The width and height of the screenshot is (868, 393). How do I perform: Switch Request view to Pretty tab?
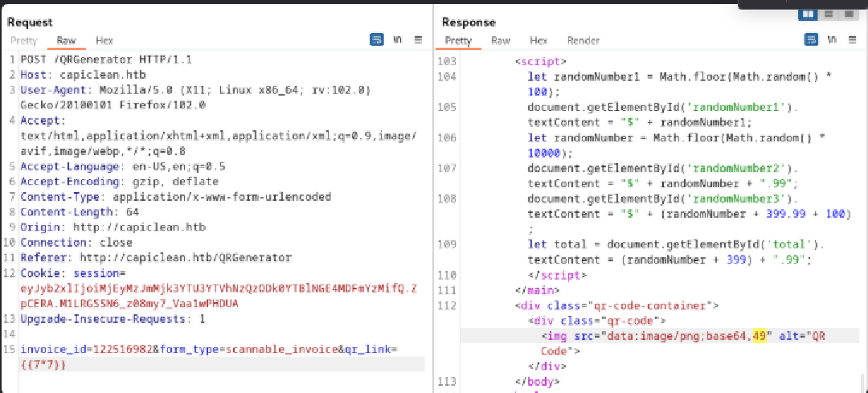tap(23, 40)
